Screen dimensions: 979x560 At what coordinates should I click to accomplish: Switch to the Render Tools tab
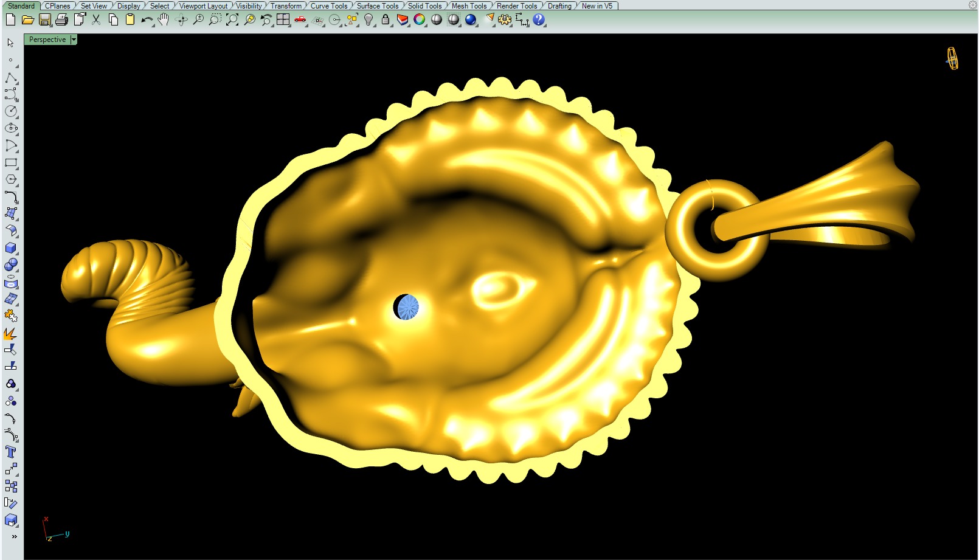(517, 5)
